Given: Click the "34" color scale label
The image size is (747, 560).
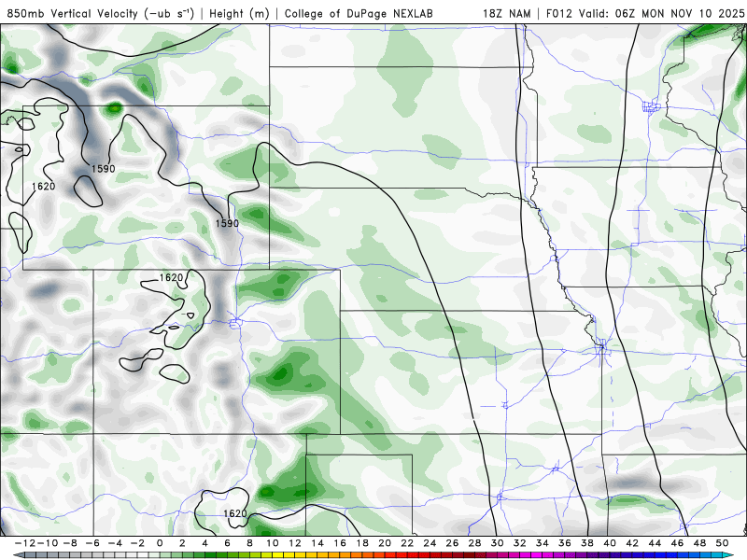Looking at the screenshot, I should pos(543,543).
